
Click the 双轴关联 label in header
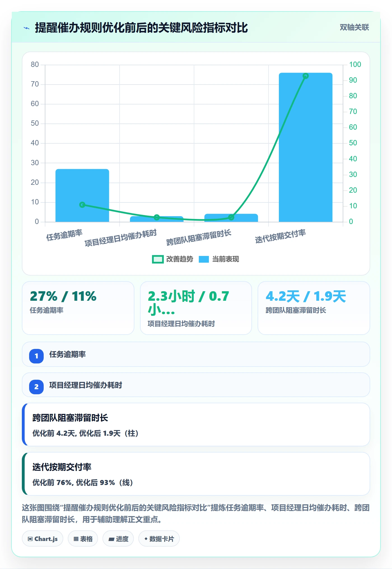354,27
